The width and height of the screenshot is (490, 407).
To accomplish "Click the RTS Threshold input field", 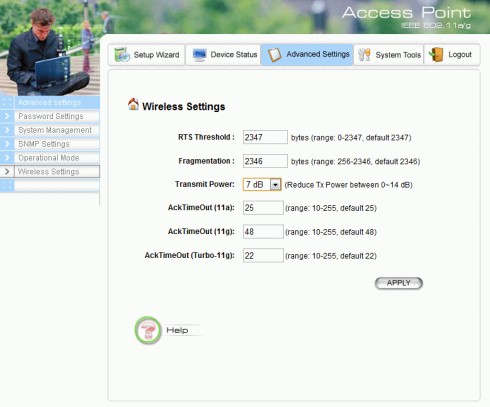I will 265,137.
